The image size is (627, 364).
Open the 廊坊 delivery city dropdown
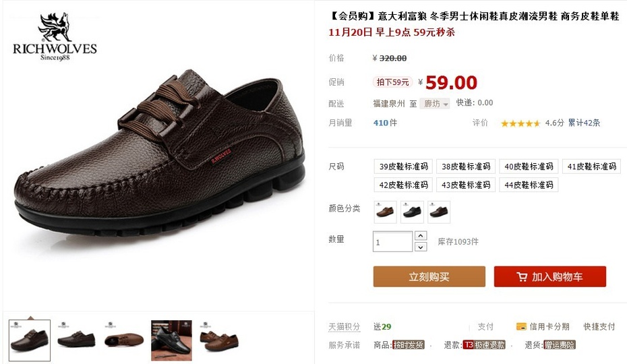click(x=435, y=104)
